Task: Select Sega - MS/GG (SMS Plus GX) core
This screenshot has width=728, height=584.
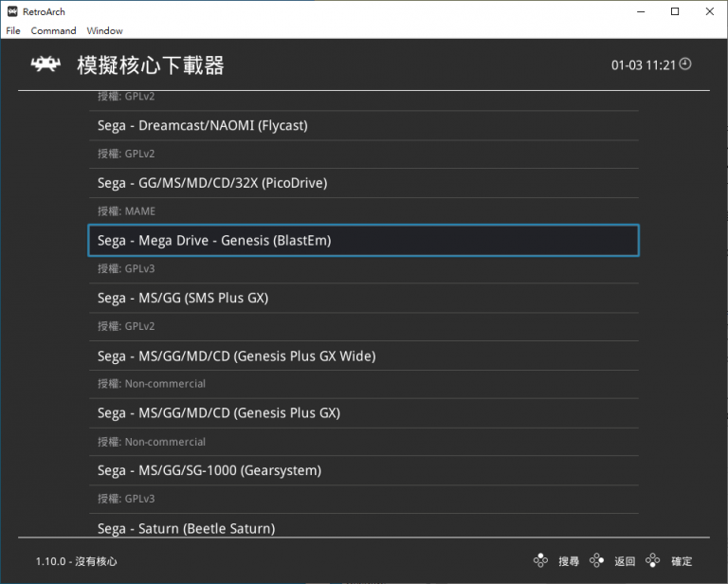Action: coord(364,298)
